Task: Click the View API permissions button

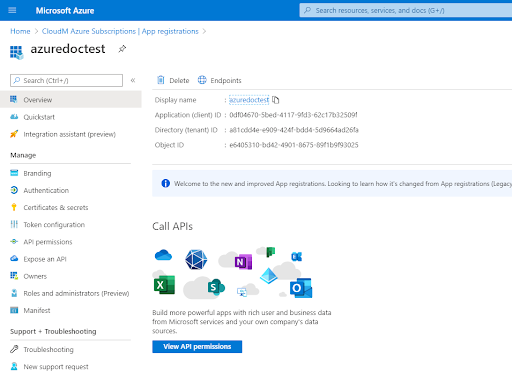Action: click(x=197, y=347)
